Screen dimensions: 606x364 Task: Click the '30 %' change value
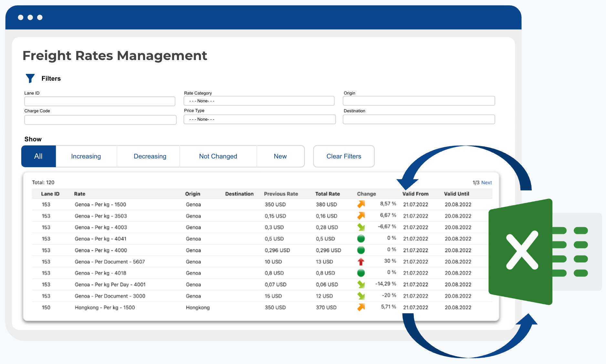390,261
